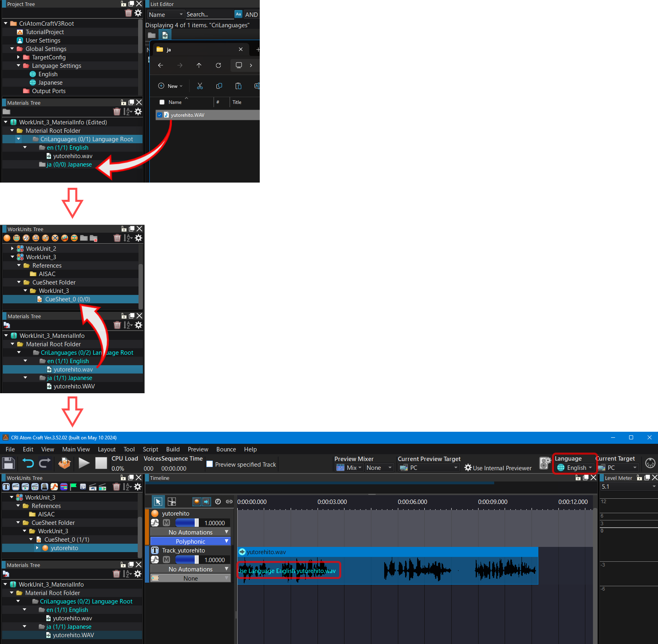Stop playback with the stop button
This screenshot has width=658, height=644.
[x=101, y=463]
